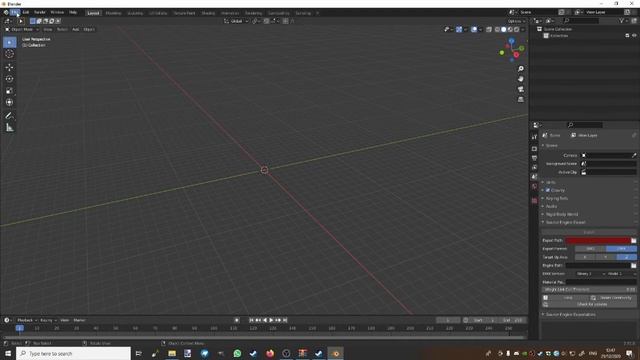Open the viewport Options dropdown
Image resolution: width=640 pixels, height=360 pixels.
(x=516, y=21)
